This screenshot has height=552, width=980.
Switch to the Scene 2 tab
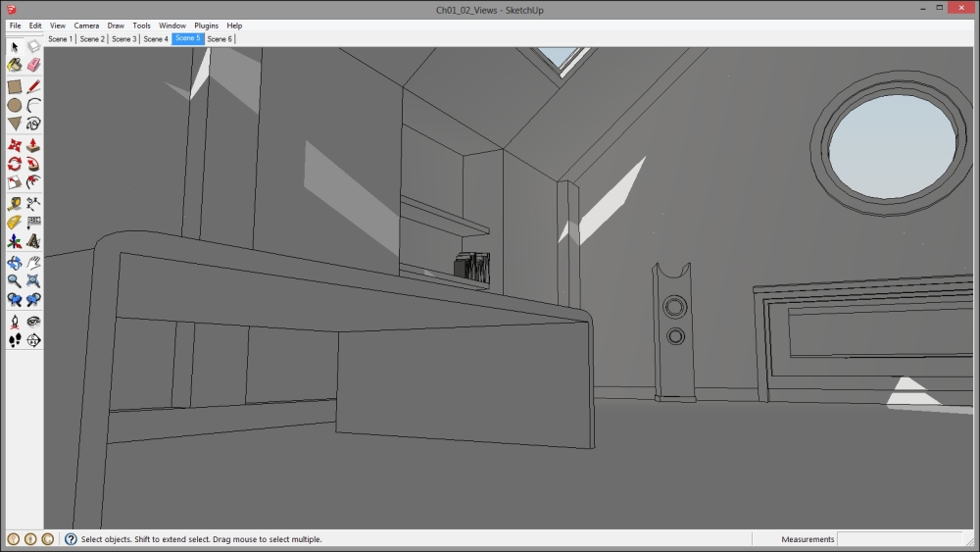(x=92, y=39)
